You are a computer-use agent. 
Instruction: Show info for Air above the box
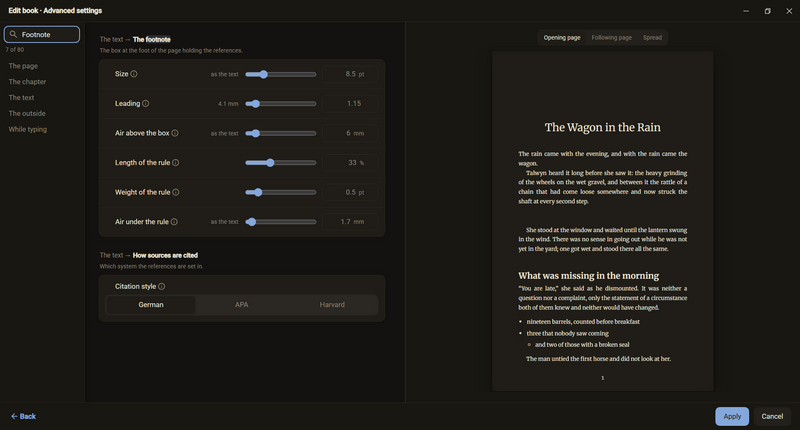pos(175,133)
